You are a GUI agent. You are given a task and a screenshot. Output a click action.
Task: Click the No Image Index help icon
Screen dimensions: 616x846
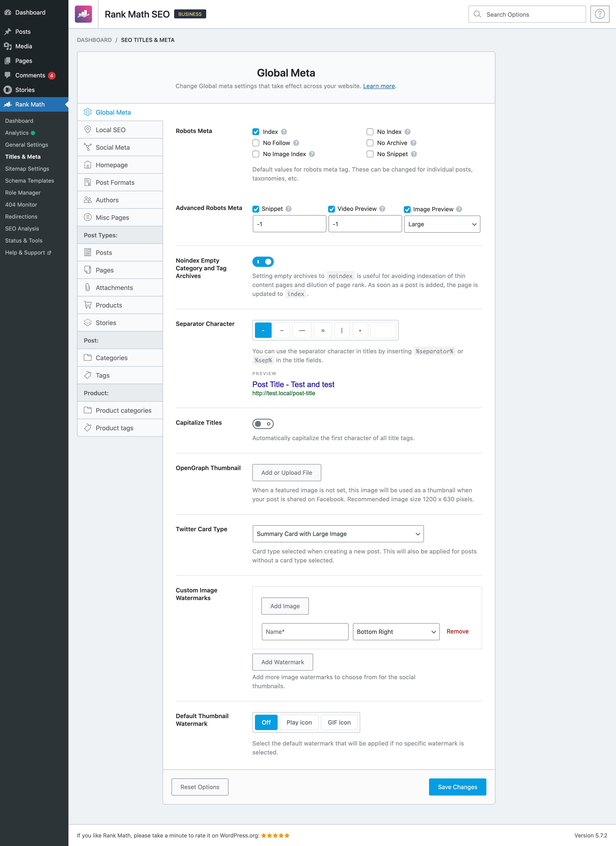312,154
